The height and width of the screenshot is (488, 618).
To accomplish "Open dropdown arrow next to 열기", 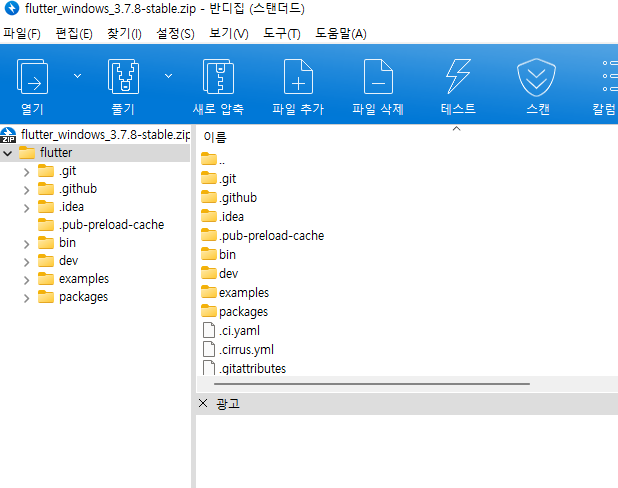I will (78, 76).
